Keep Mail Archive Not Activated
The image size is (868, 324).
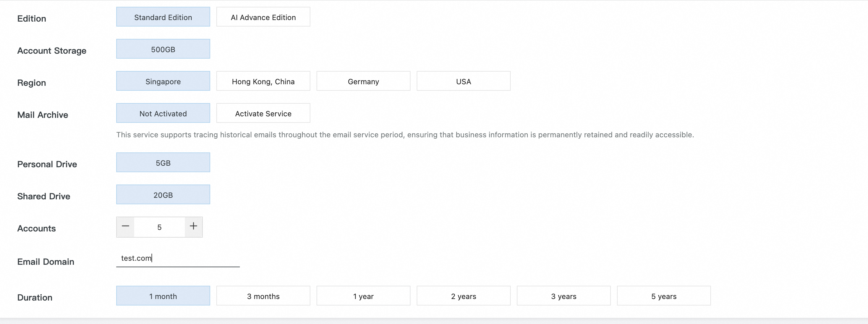163,113
